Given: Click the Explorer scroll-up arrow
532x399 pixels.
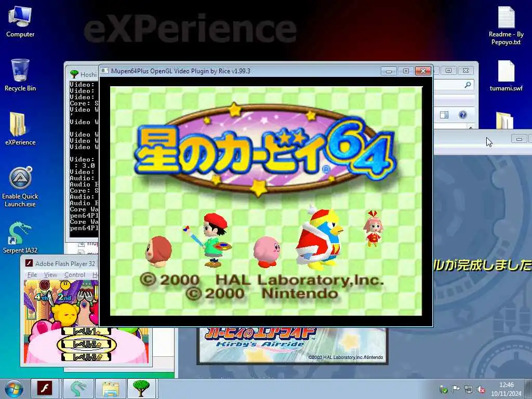Looking at the screenshot, I should click(471, 127).
